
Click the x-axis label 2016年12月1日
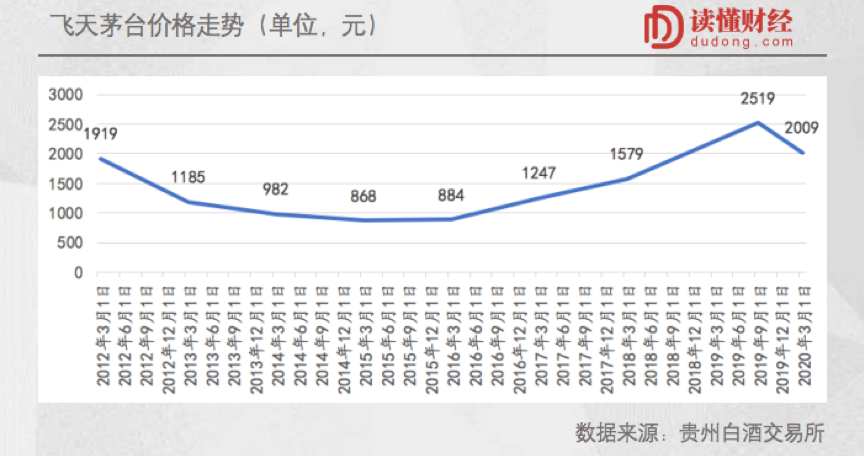click(x=520, y=340)
